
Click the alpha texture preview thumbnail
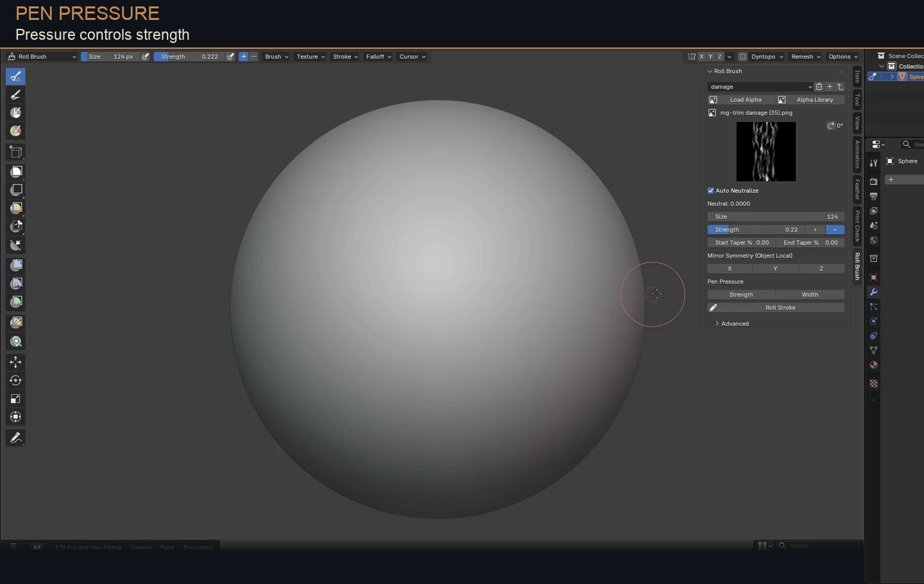point(766,151)
